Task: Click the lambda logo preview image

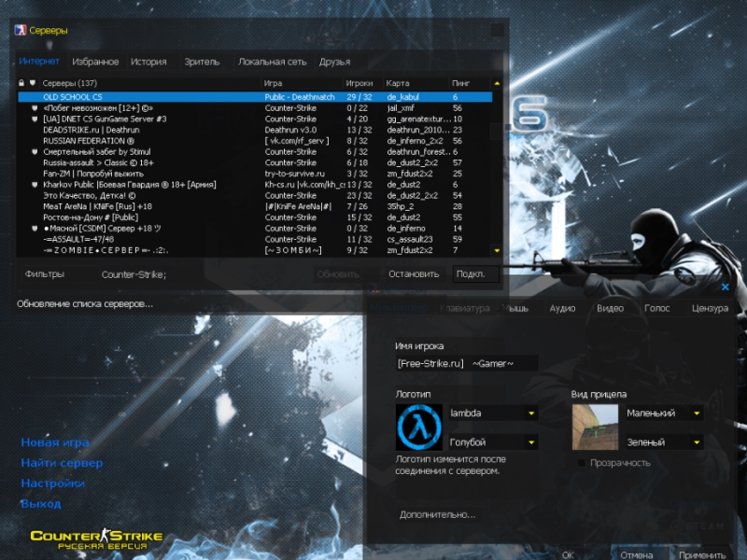Action: click(418, 427)
